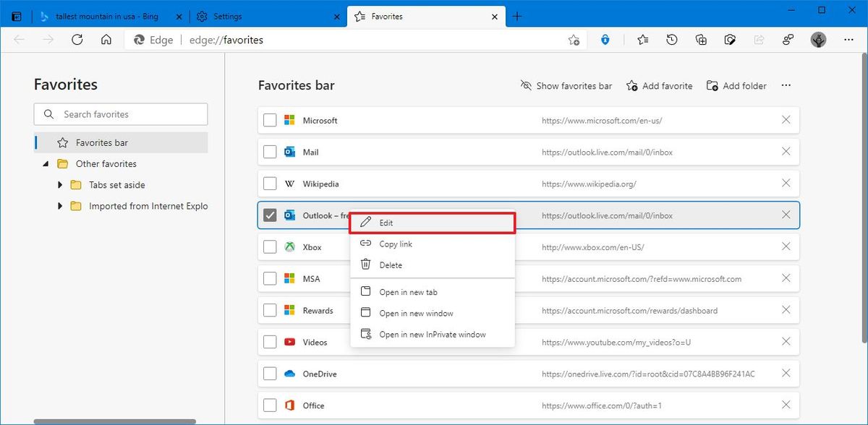
Task: Open Settings and more (...) menu icon
Action: click(x=848, y=40)
